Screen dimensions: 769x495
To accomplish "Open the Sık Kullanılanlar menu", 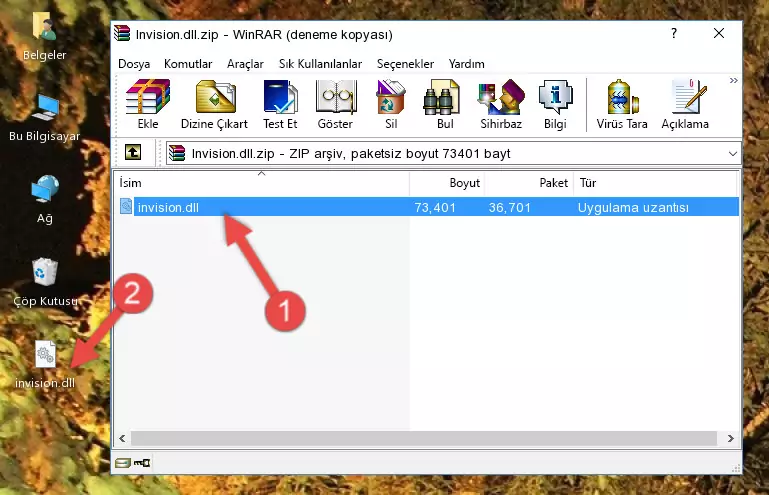I will point(320,64).
